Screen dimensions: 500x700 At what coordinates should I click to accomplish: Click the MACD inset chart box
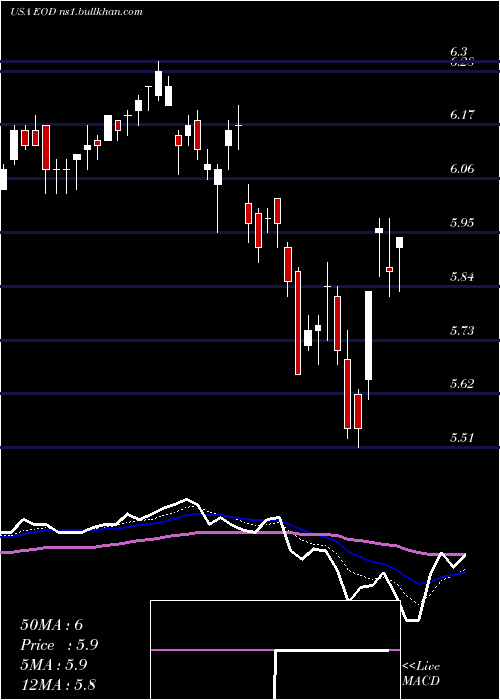(275, 650)
